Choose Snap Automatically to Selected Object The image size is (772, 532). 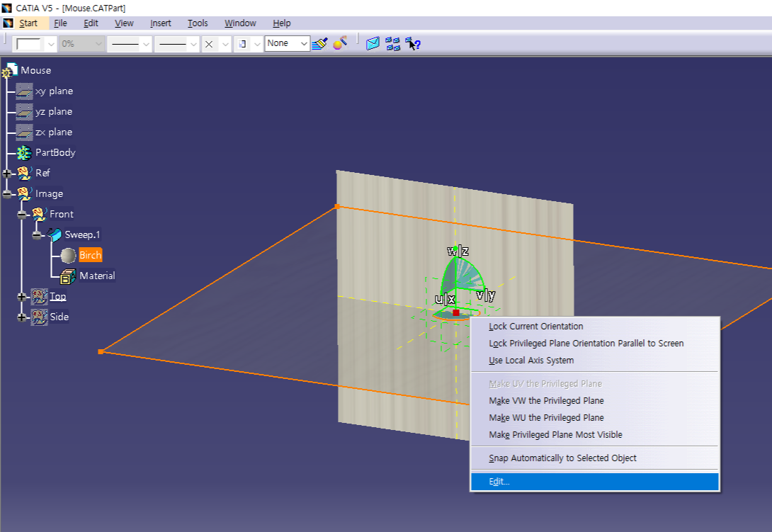pos(595,458)
